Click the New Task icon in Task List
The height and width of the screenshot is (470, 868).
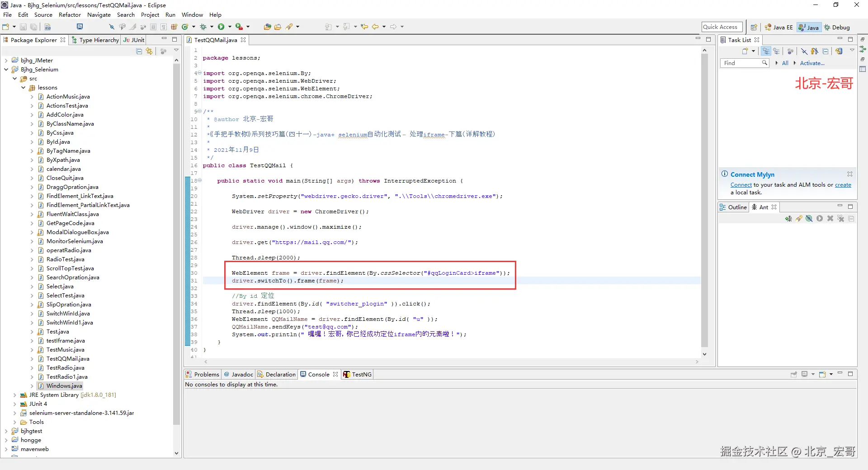point(745,52)
